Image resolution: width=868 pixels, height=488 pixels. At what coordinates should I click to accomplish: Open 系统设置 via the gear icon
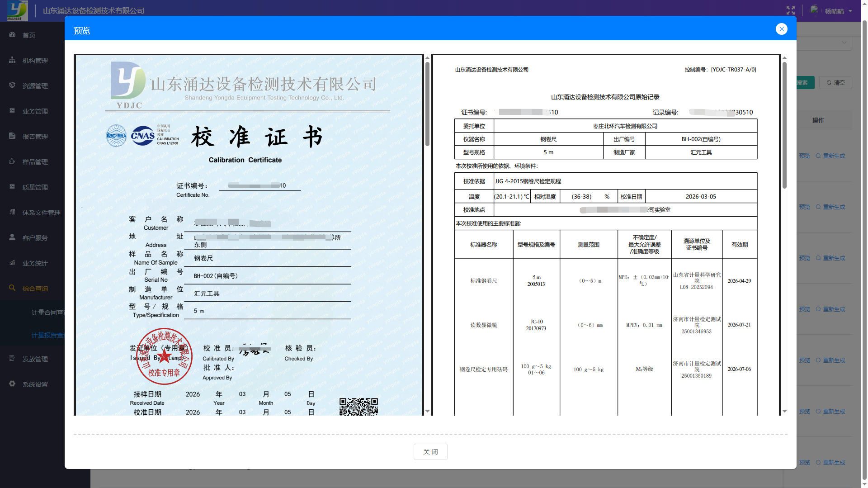[12, 384]
